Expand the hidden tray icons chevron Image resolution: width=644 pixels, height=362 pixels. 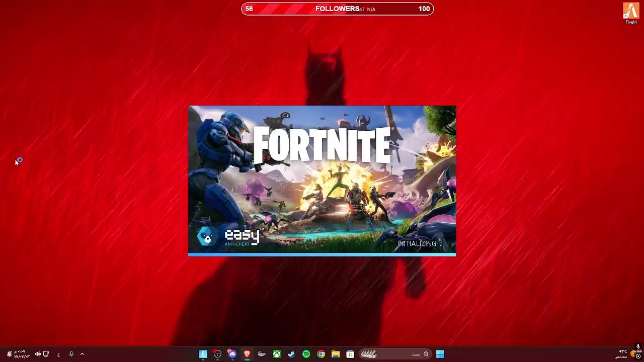[x=82, y=354]
